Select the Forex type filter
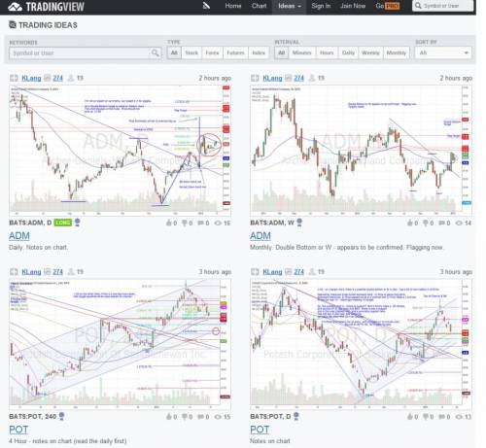This screenshot has width=486, height=448. [212, 52]
